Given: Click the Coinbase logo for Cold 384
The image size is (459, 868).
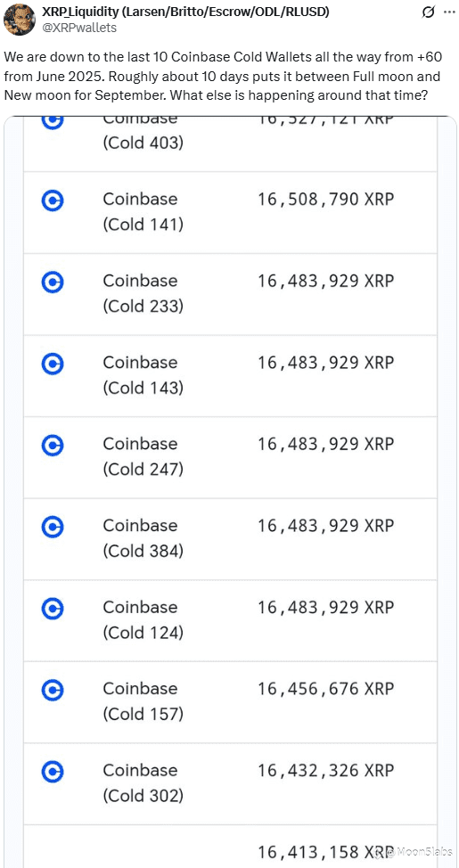Looking at the screenshot, I should (x=53, y=527).
